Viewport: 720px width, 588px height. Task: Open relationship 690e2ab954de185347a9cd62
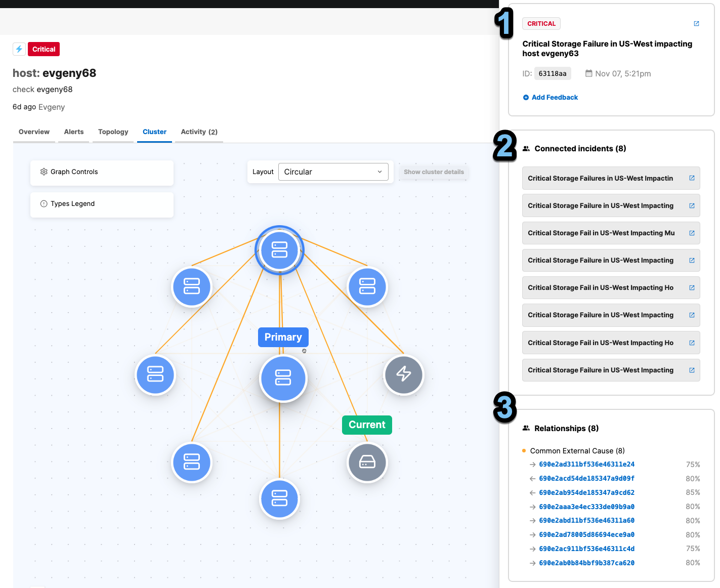tap(586, 492)
